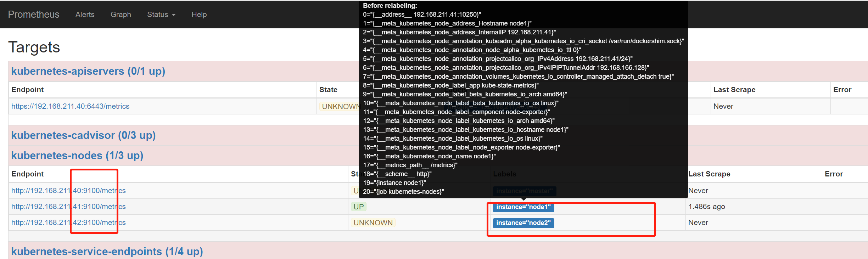Click Last Scrape header in apiservers table
The width and height of the screenshot is (868, 259).
click(734, 90)
